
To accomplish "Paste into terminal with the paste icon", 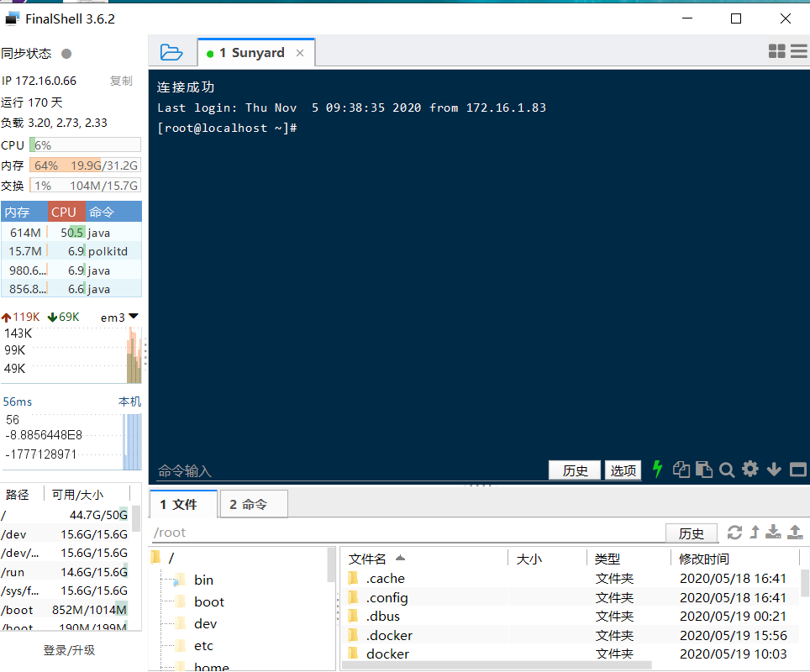I will coord(704,470).
